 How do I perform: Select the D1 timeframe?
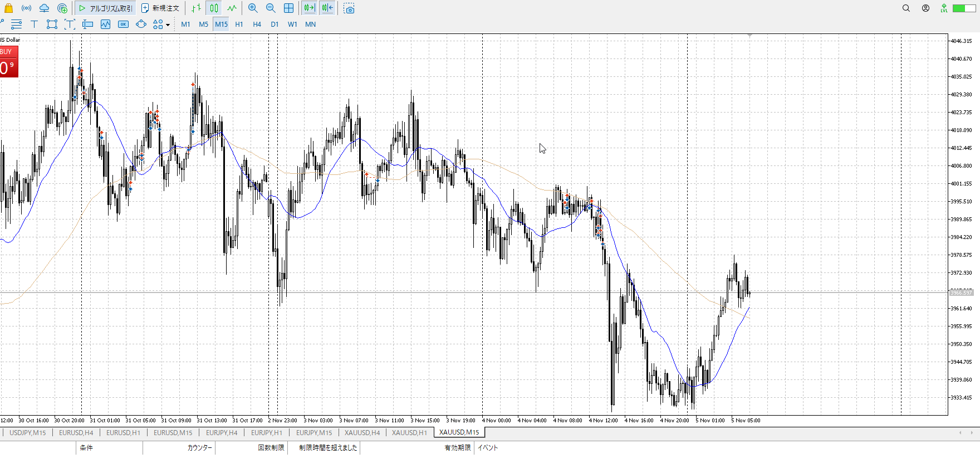click(x=275, y=25)
